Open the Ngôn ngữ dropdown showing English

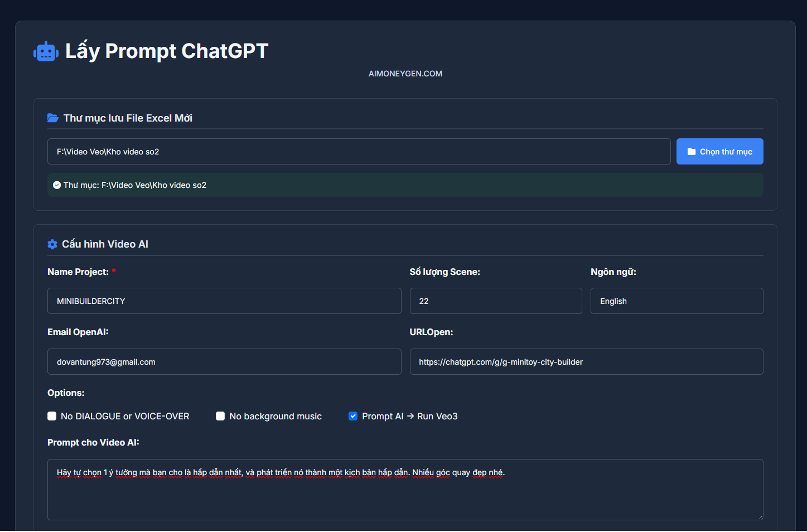676,301
